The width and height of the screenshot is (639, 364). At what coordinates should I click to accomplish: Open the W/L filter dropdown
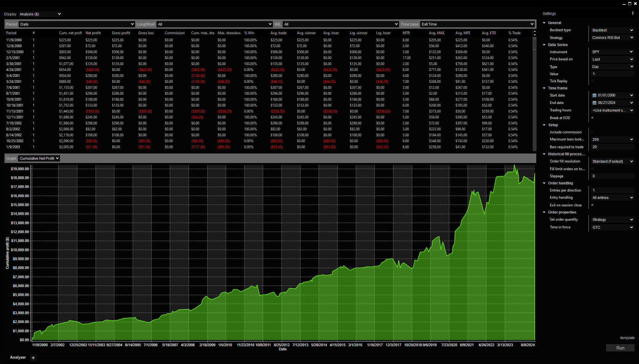(340, 24)
